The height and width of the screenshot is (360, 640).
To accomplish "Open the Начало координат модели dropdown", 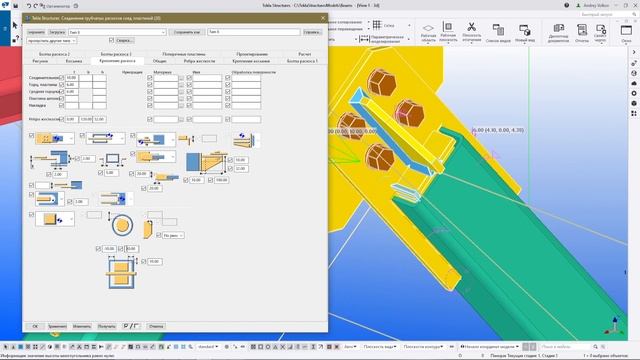I will pos(489,347).
